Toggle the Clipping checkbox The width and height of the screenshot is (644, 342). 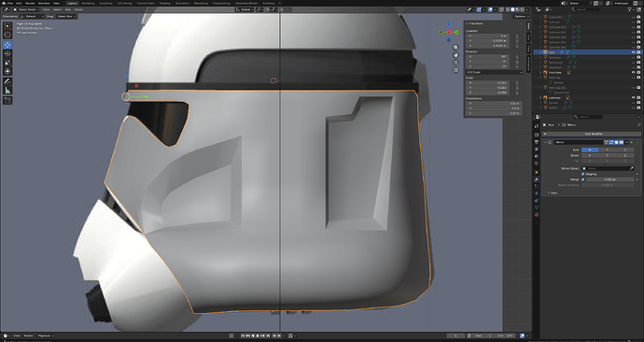coord(583,174)
